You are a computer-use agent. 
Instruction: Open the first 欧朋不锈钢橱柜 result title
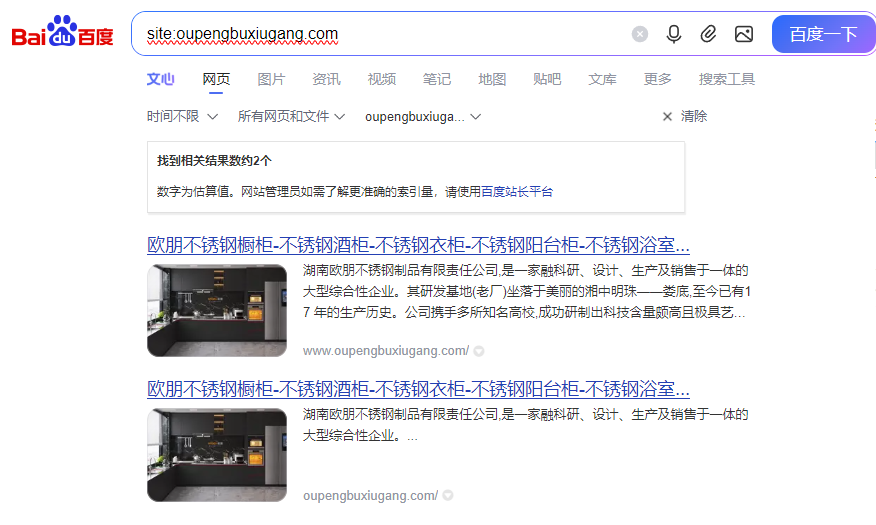click(418, 245)
